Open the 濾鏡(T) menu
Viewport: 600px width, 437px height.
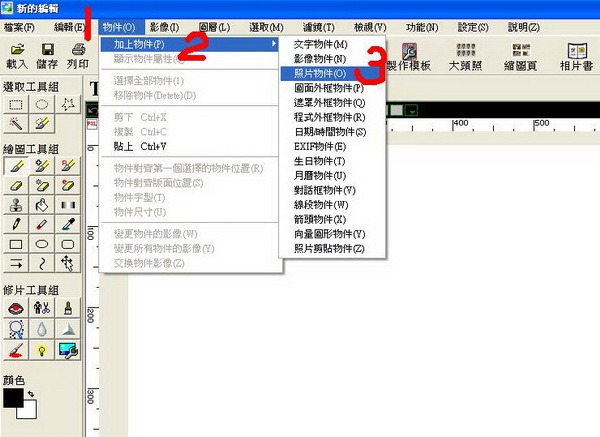tap(318, 28)
